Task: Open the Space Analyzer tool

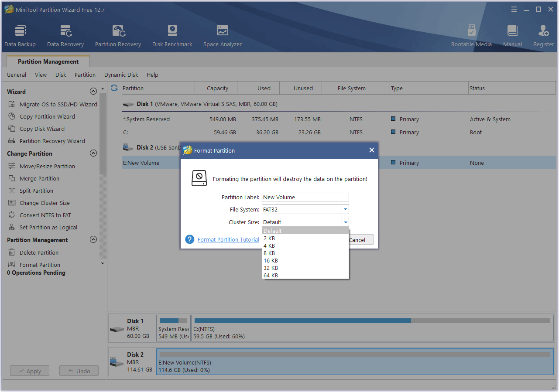Action: (223, 36)
